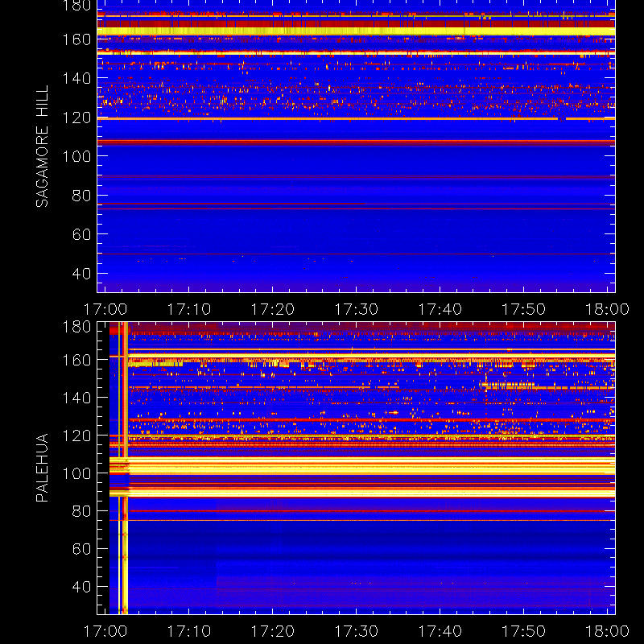
Task: Pick Palehua plot's 17:50 time label
Action: [x=524, y=631]
